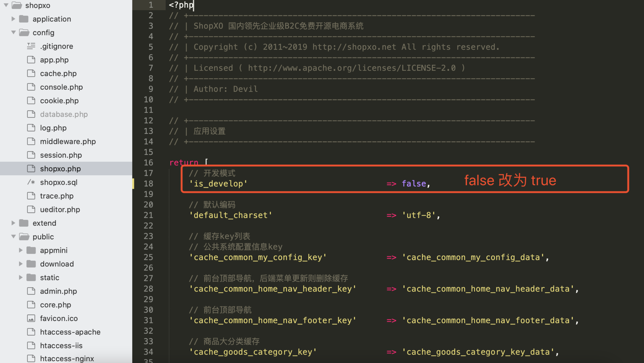The height and width of the screenshot is (363, 644).
Task: Click 'cache_common_my_config_key' on line 25
Action: 258,257
